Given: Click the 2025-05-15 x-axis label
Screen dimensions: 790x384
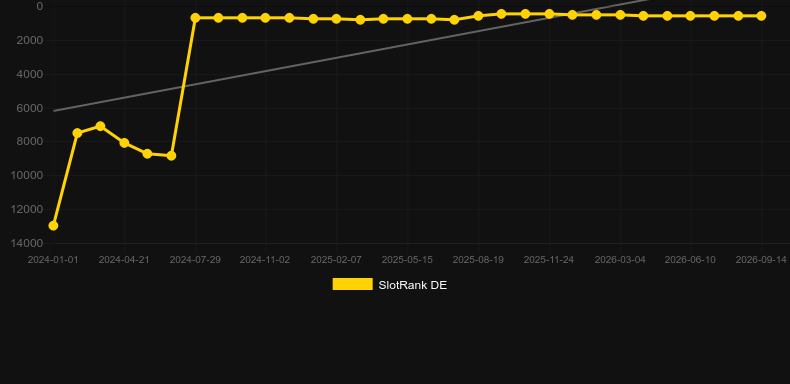Looking at the screenshot, I should tap(407, 260).
